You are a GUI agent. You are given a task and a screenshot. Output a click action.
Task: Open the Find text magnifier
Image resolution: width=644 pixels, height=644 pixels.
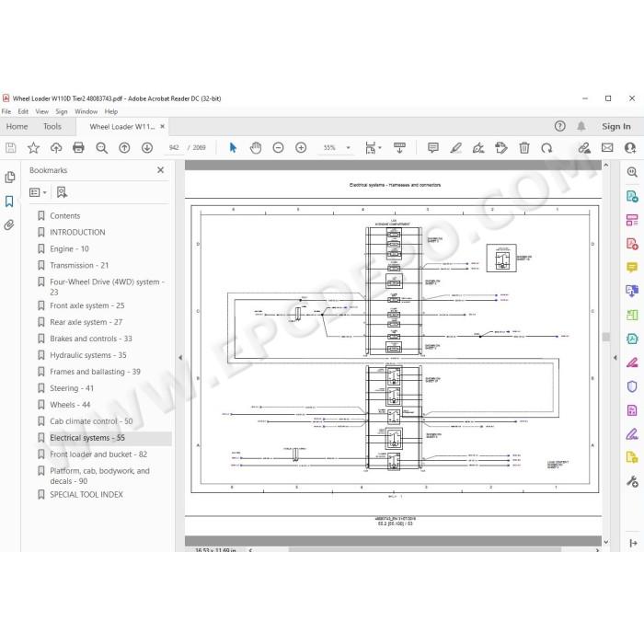click(x=101, y=148)
